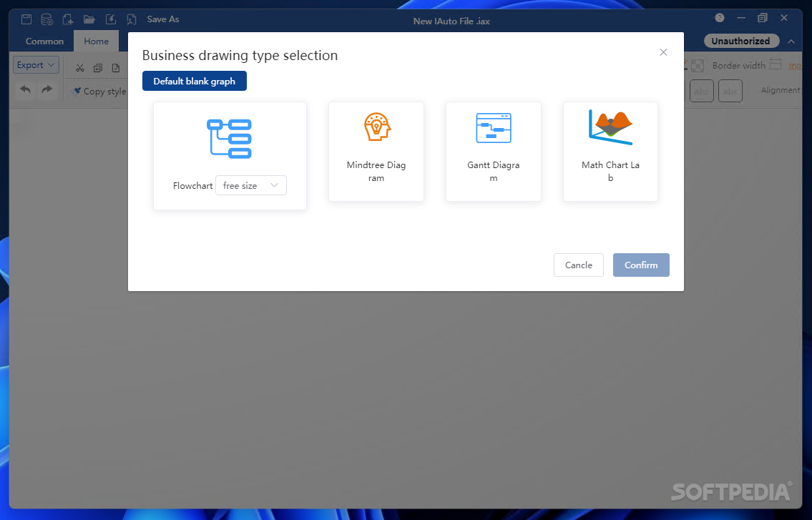This screenshot has width=812, height=520.
Task: Click the Undo arrow
Action: pyautogui.click(x=25, y=89)
